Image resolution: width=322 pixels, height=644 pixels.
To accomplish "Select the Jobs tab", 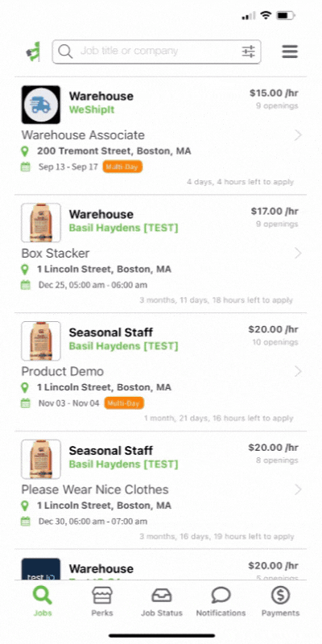I will pyautogui.click(x=43, y=601).
